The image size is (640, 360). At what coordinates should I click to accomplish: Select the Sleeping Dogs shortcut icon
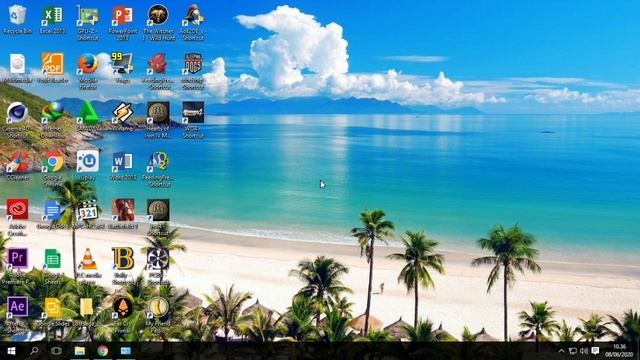(x=193, y=64)
